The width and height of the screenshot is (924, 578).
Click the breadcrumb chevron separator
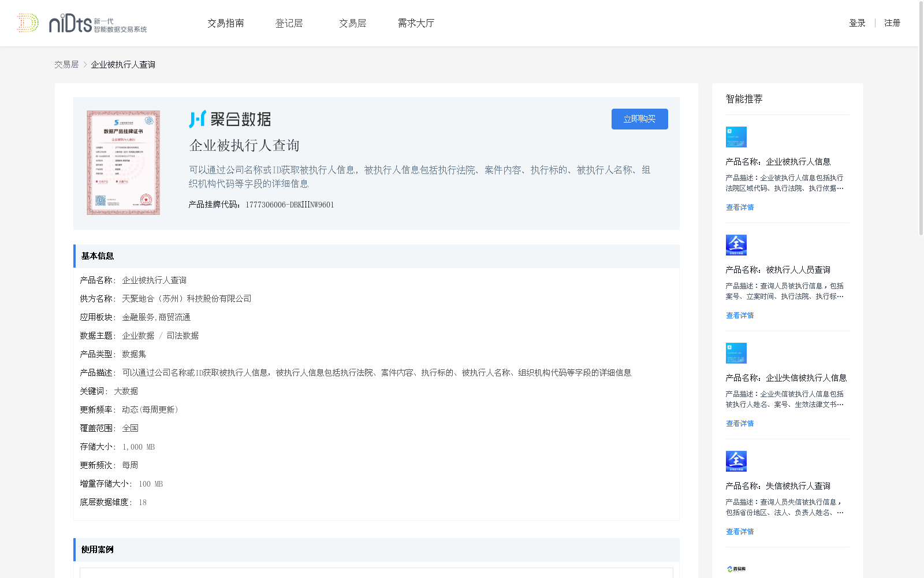(85, 65)
